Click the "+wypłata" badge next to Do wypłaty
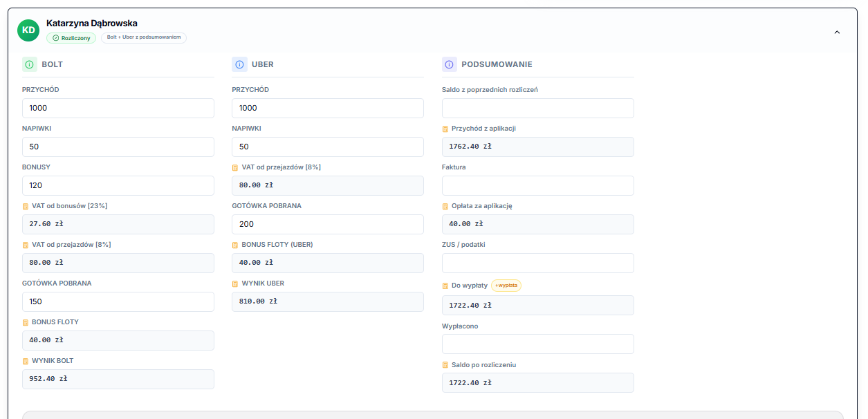The height and width of the screenshot is (419, 868). [x=506, y=286]
